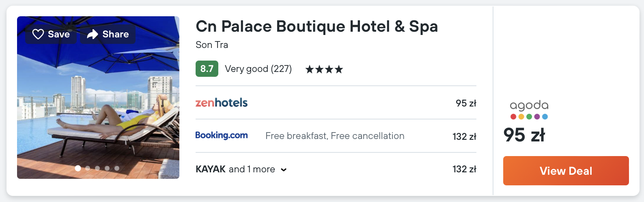Viewport: 644px width, 202px height.
Task: Click the four-star rating icons
Action: (x=324, y=69)
